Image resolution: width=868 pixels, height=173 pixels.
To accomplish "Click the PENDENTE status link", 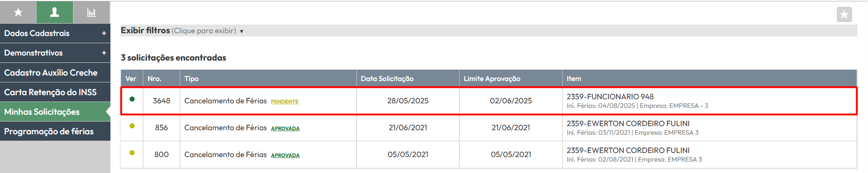I will pos(285,102).
